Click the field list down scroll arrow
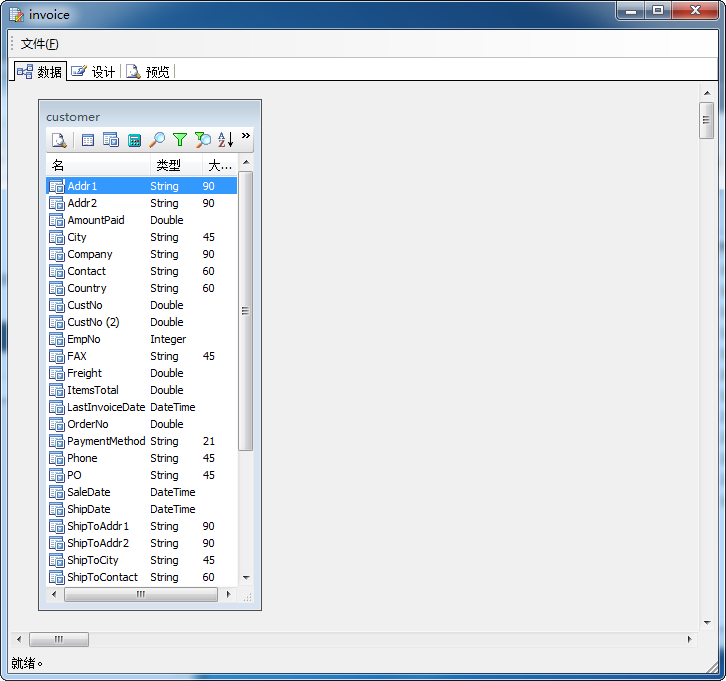The height and width of the screenshot is (681, 726). 246,577
